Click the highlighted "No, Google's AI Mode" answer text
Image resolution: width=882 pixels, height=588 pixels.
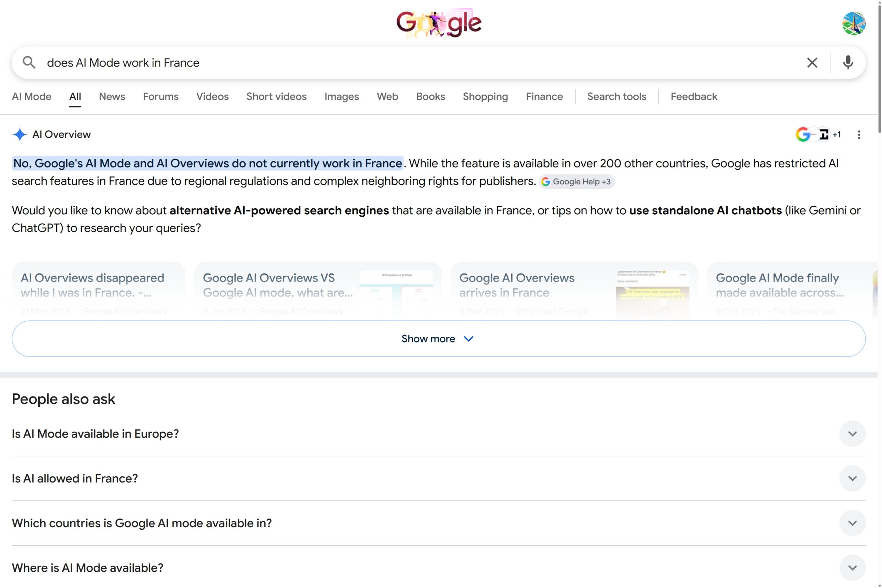pos(208,163)
